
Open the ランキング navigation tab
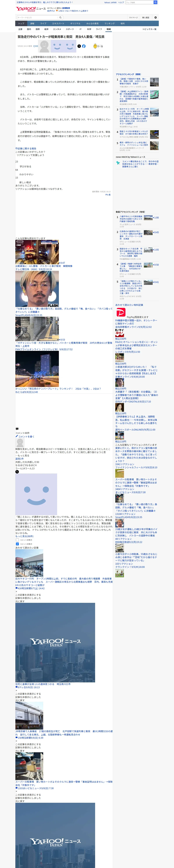(x=109, y=24)
